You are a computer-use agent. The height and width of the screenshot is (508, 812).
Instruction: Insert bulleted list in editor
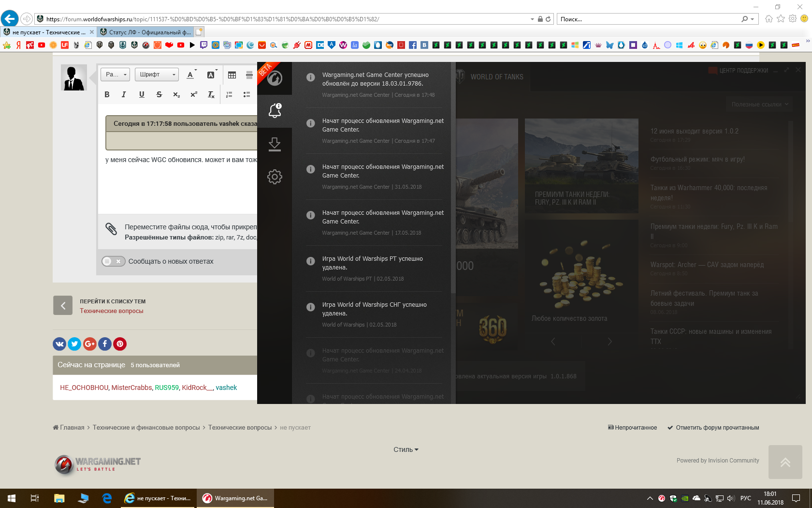(246, 94)
